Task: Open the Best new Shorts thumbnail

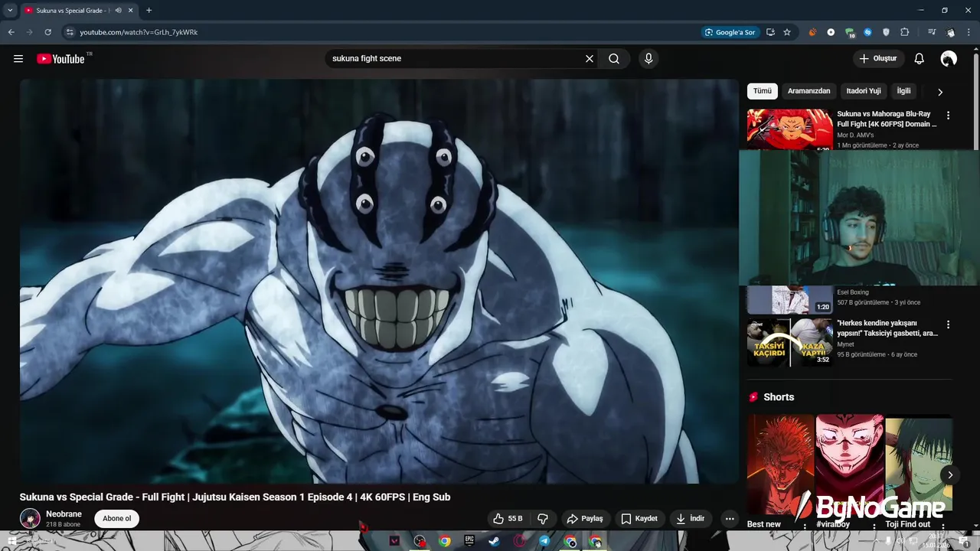Action: [780, 465]
